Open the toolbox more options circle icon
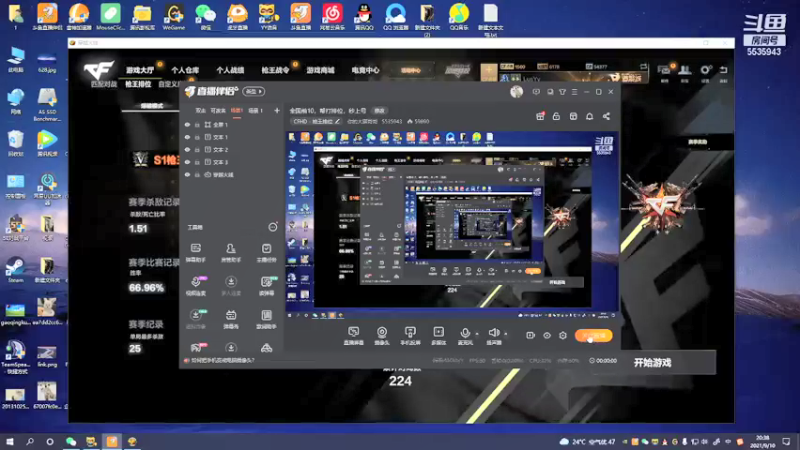The image size is (800, 450). coord(273,227)
